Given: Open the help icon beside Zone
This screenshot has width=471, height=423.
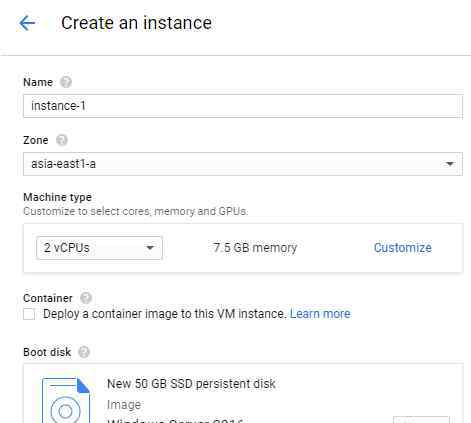Looking at the screenshot, I should pyautogui.click(x=62, y=140).
